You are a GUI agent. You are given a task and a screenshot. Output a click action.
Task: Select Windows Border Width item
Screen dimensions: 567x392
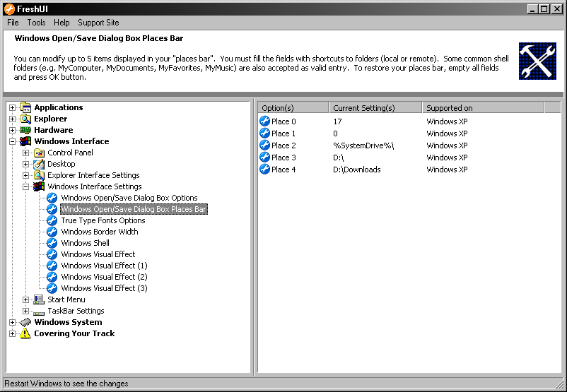pos(100,232)
